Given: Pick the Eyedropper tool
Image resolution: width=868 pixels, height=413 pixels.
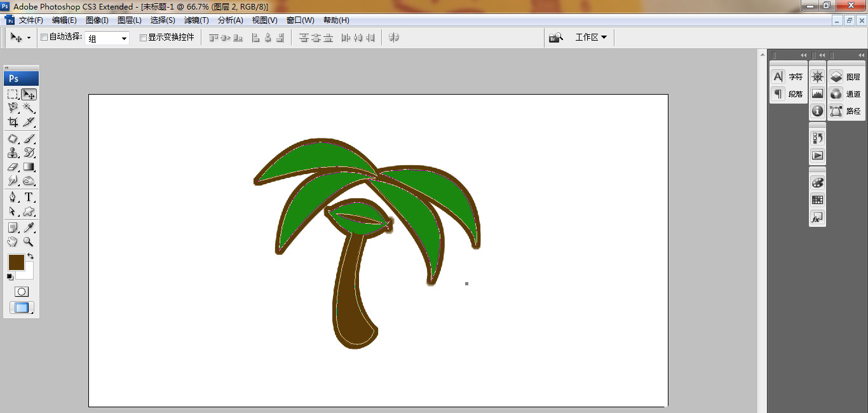Looking at the screenshot, I should click(29, 227).
